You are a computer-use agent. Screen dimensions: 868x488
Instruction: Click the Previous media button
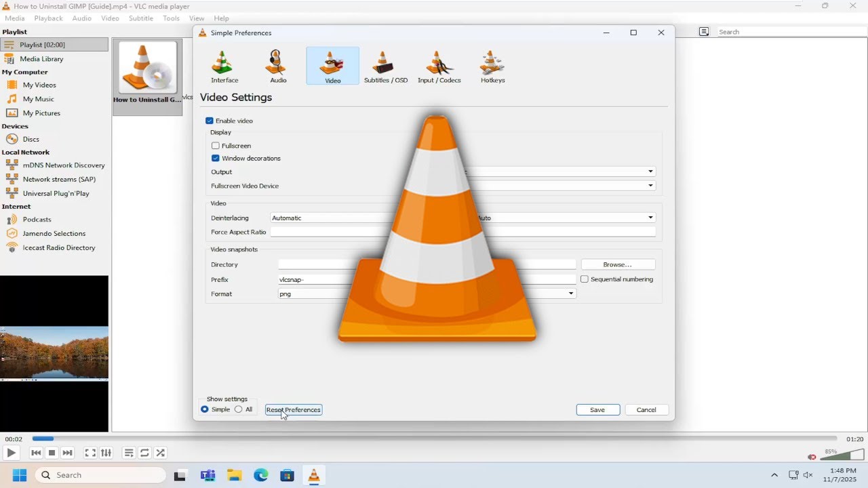[x=36, y=453]
